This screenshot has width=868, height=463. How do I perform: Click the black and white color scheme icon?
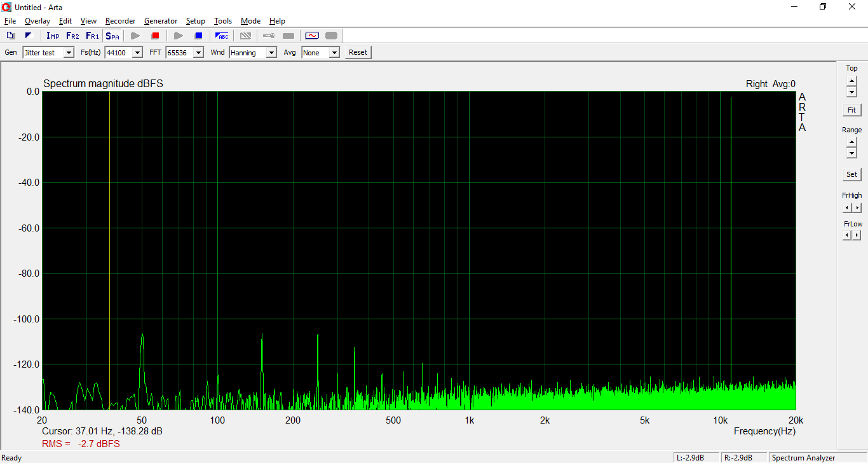(x=28, y=36)
